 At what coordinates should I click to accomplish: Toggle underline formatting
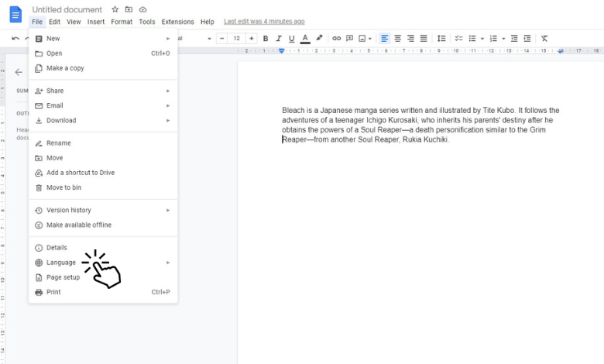[x=292, y=39]
